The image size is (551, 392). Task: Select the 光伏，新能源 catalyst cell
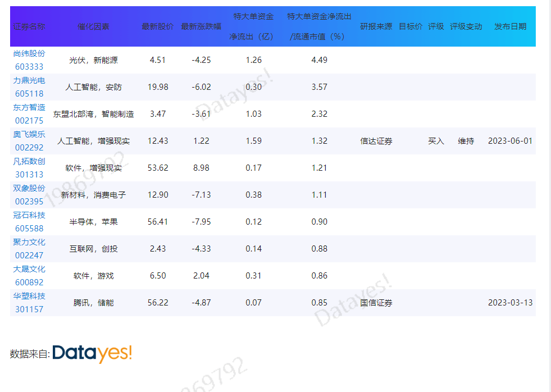(93, 60)
